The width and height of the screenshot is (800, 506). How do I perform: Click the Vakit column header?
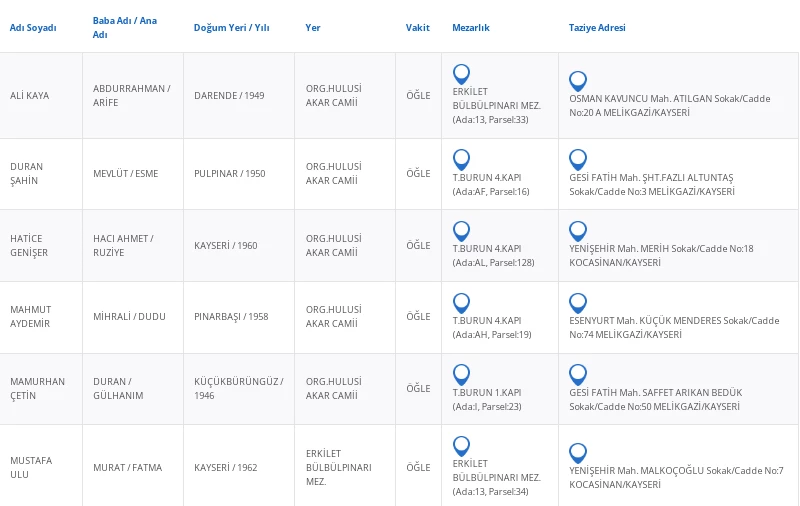(417, 28)
